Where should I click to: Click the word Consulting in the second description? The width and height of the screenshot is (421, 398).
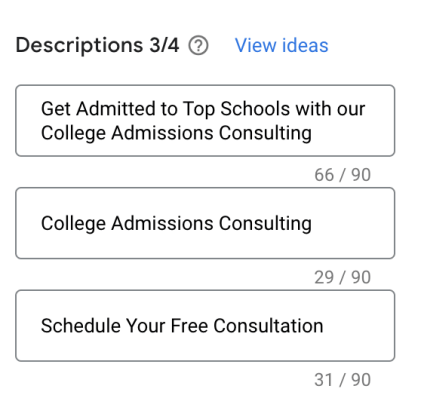click(265, 223)
